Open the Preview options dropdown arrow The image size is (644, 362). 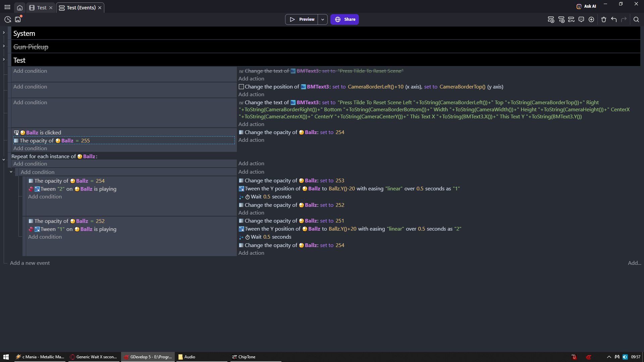(323, 19)
